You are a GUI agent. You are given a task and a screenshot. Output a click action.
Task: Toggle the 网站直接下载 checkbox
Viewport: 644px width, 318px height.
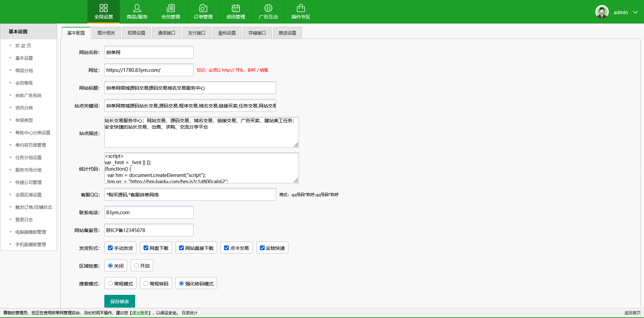pyautogui.click(x=181, y=248)
